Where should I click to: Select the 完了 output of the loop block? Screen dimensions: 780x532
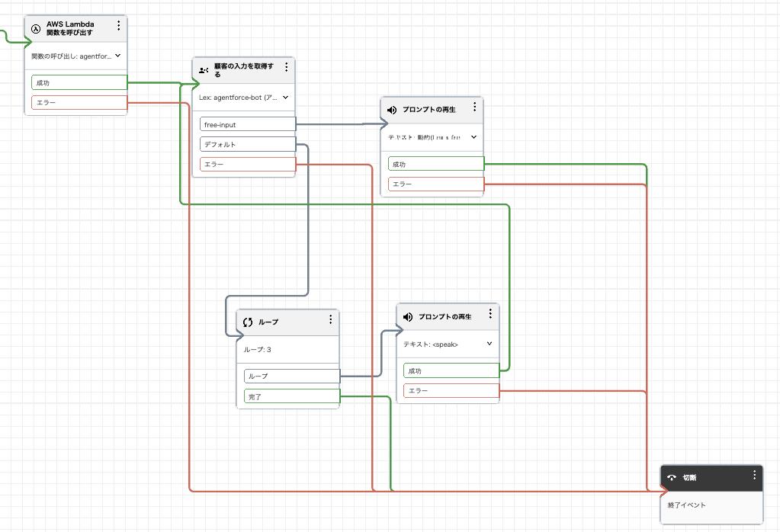click(x=292, y=396)
